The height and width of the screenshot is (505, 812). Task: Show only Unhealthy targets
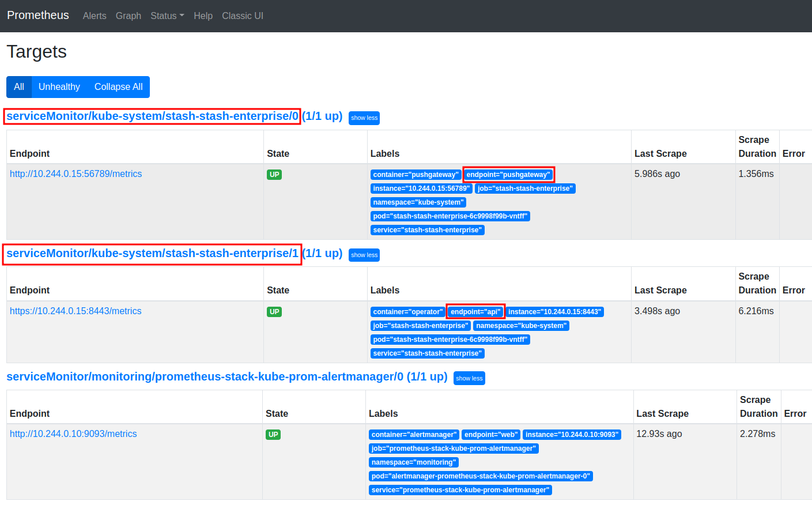[59, 87]
